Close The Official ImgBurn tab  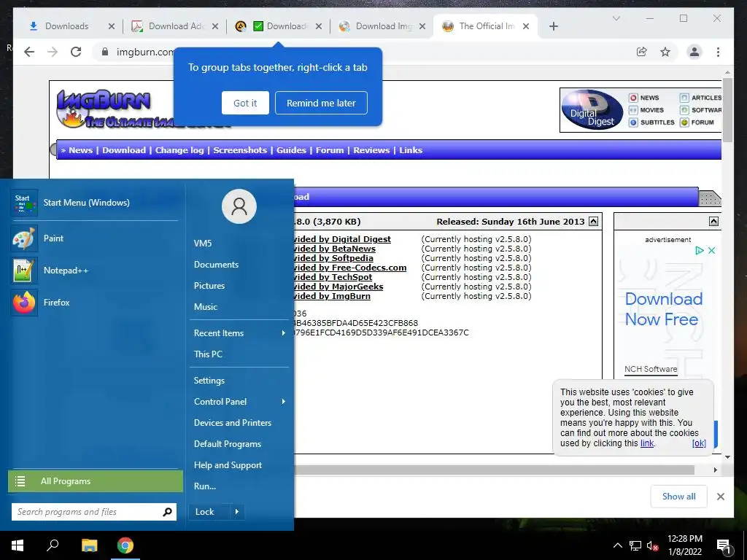pyautogui.click(x=526, y=26)
